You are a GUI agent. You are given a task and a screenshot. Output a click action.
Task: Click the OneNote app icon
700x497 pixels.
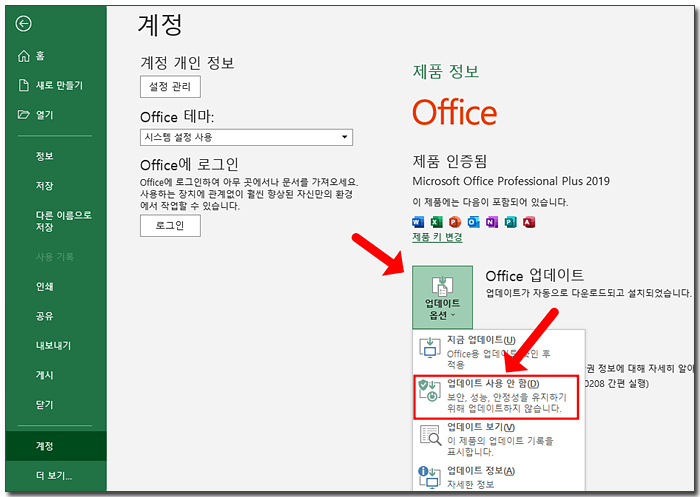pos(492,222)
